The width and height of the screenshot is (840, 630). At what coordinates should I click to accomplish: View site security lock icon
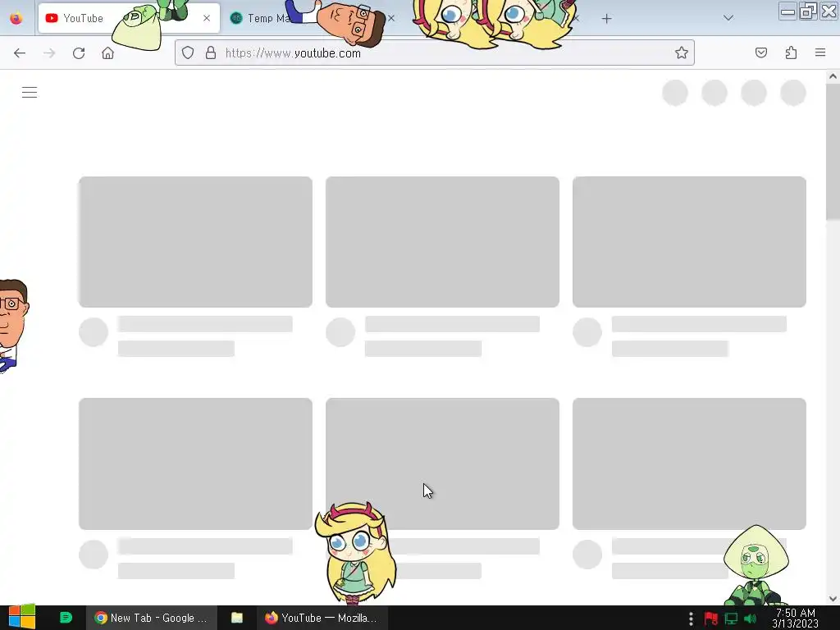211,52
